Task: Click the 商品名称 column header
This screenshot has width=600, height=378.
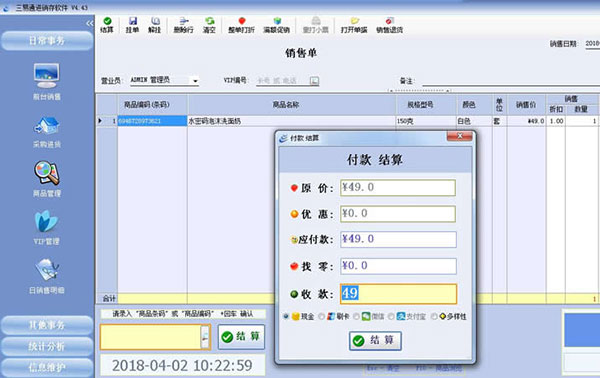Action: click(x=291, y=105)
